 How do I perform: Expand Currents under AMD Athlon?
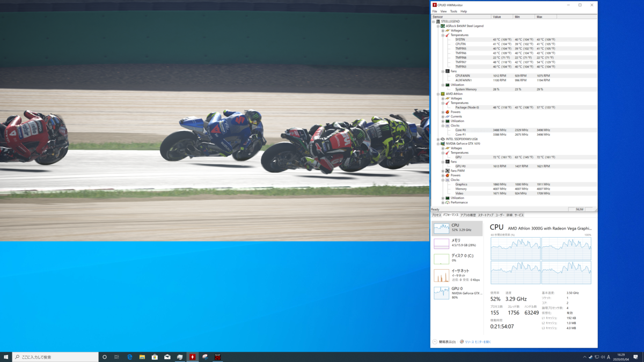[x=443, y=116]
